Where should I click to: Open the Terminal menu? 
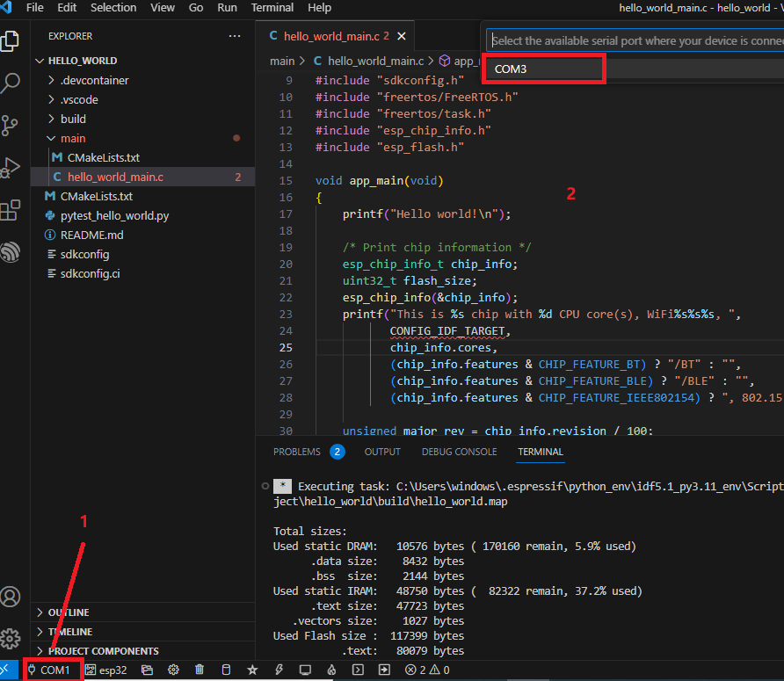(272, 8)
